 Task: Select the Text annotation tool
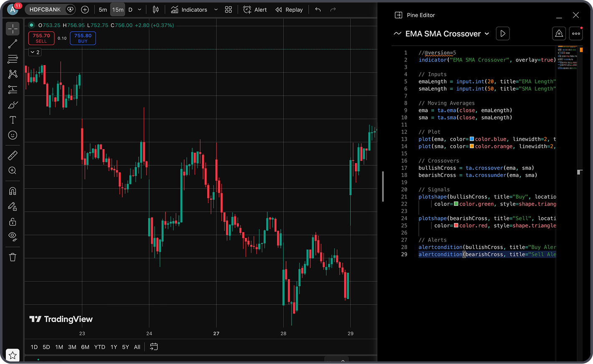13,120
